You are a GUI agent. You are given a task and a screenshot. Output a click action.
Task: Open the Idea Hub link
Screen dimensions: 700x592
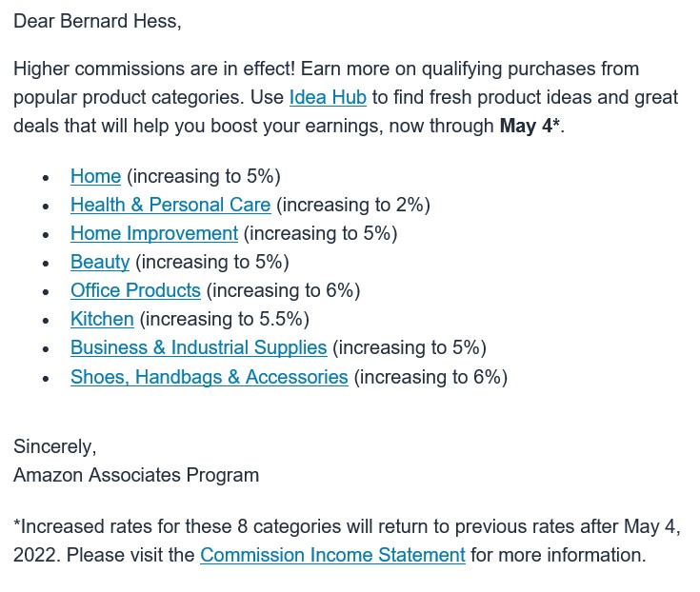pyautogui.click(x=328, y=97)
